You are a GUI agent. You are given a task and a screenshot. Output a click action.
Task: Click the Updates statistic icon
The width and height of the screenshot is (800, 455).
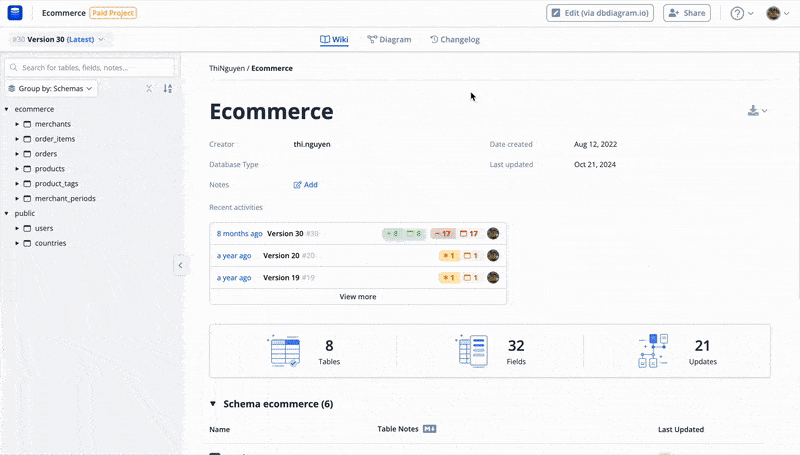[x=653, y=351]
